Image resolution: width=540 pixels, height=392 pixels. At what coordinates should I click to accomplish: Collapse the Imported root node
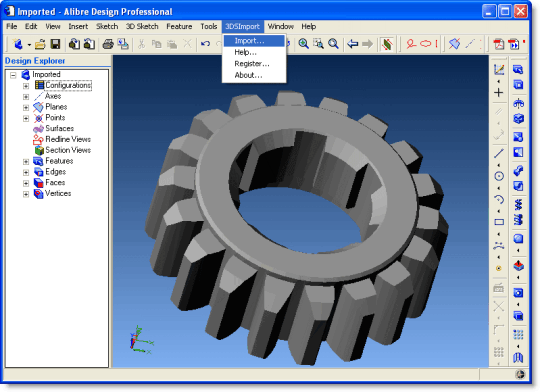(13, 75)
